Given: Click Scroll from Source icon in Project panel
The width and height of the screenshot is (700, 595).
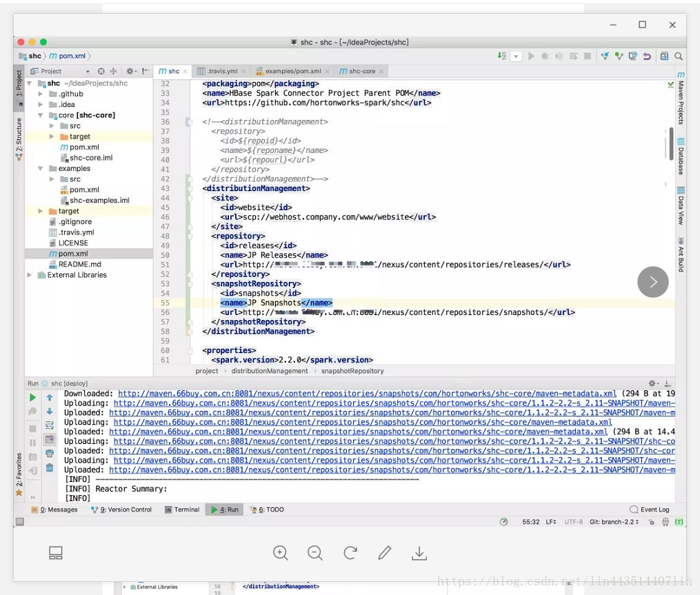Looking at the screenshot, I should click(101, 71).
